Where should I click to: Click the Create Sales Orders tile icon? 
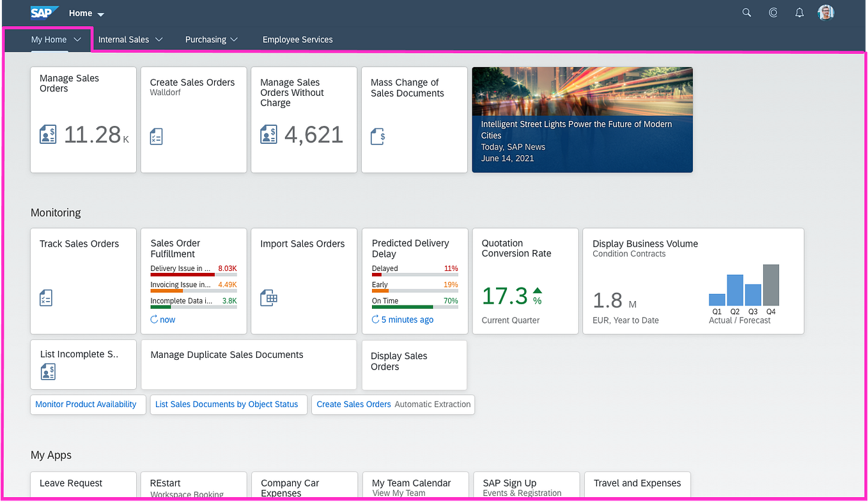(156, 136)
